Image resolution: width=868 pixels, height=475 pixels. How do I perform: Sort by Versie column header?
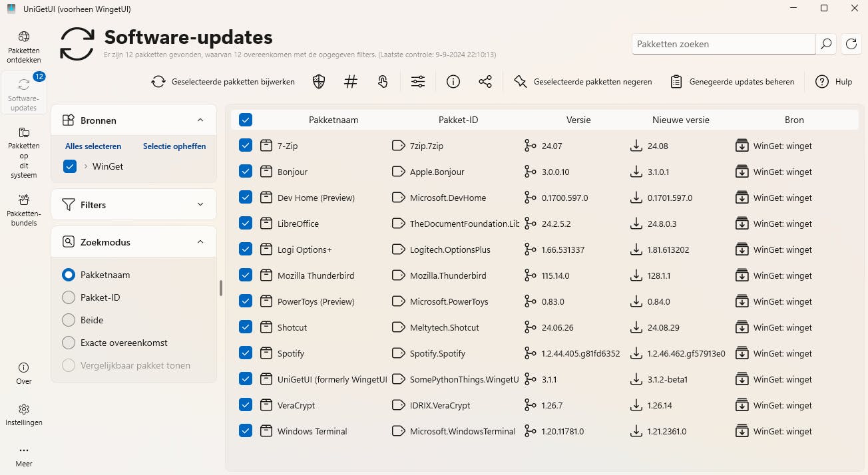[578, 120]
